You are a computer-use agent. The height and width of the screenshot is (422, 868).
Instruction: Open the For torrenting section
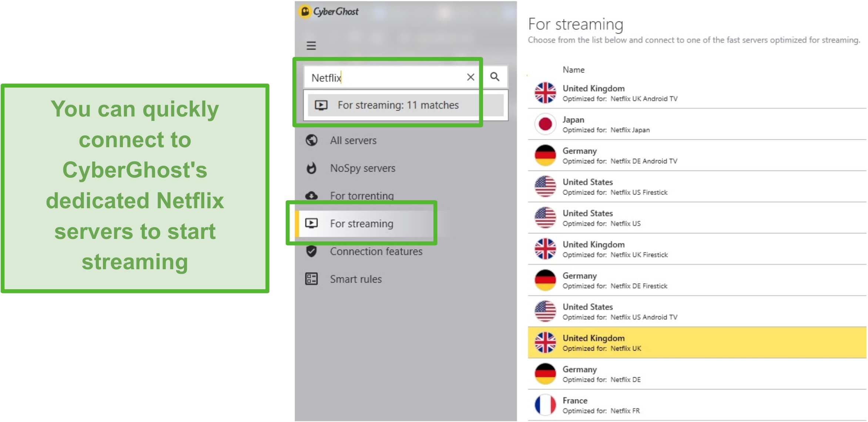[350, 196]
